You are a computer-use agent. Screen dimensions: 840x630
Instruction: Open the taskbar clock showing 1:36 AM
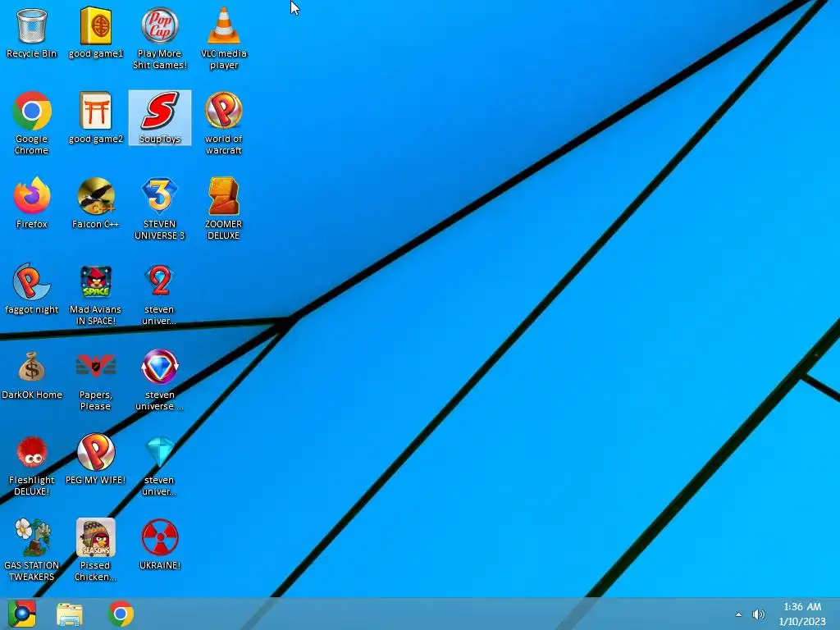point(802,614)
